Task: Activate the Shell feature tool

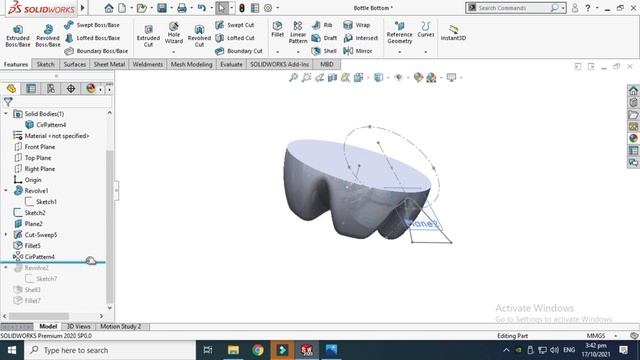Action: (324, 51)
